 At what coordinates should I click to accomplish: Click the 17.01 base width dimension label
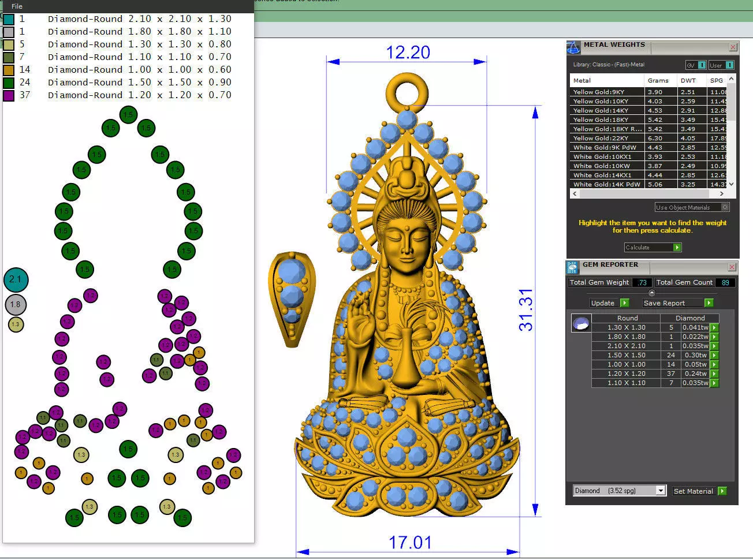click(410, 543)
